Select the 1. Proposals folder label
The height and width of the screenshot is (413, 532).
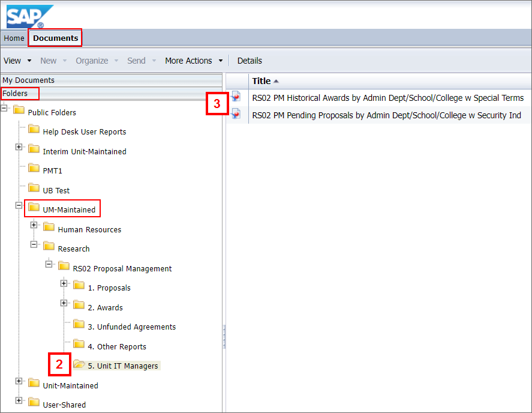[x=109, y=288]
